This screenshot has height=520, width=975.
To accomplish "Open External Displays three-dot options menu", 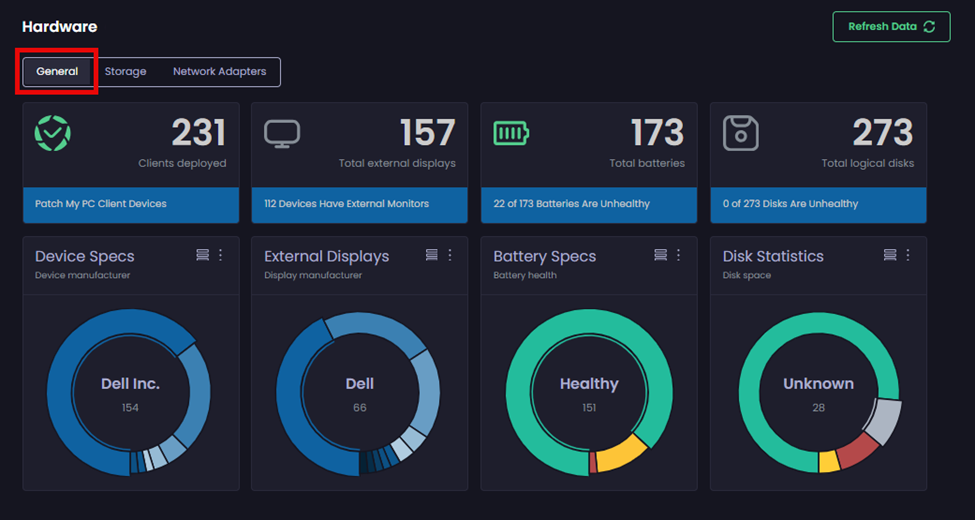I will (x=450, y=255).
